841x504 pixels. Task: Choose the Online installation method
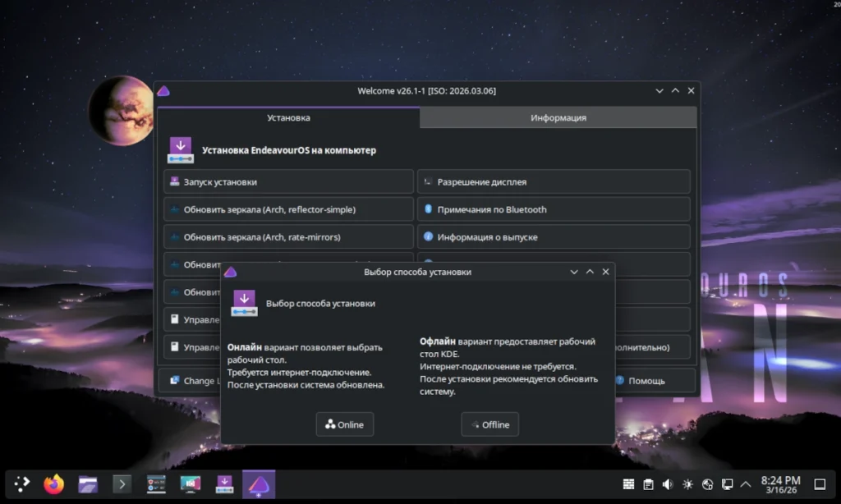click(344, 424)
